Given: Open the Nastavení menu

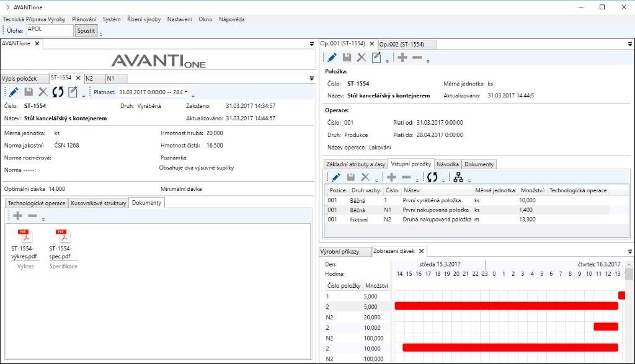Looking at the screenshot, I should coord(179,19).
